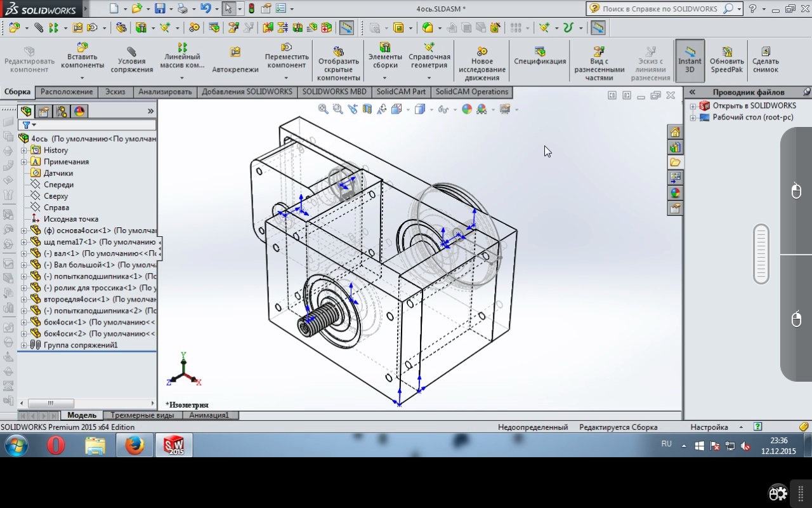Click Edit Appearance color sphere in view toolbar
Viewport: 812px width, 508px height.
(x=467, y=109)
